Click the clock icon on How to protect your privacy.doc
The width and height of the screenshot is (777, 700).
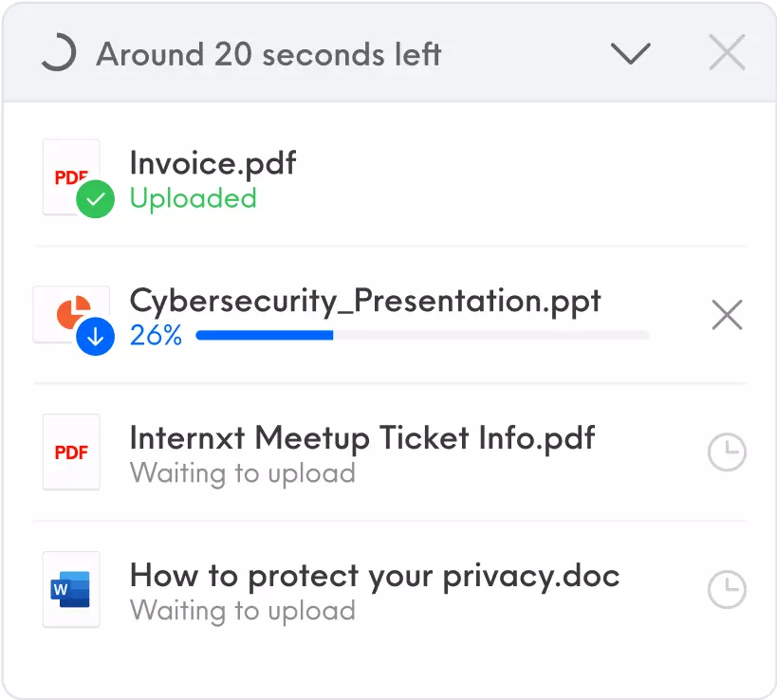(x=727, y=590)
